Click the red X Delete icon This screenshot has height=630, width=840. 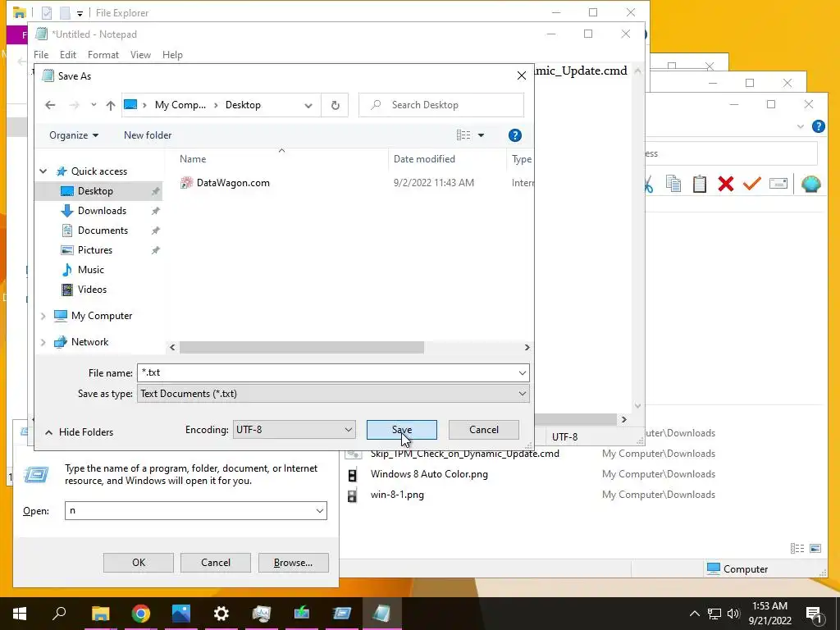coord(726,184)
